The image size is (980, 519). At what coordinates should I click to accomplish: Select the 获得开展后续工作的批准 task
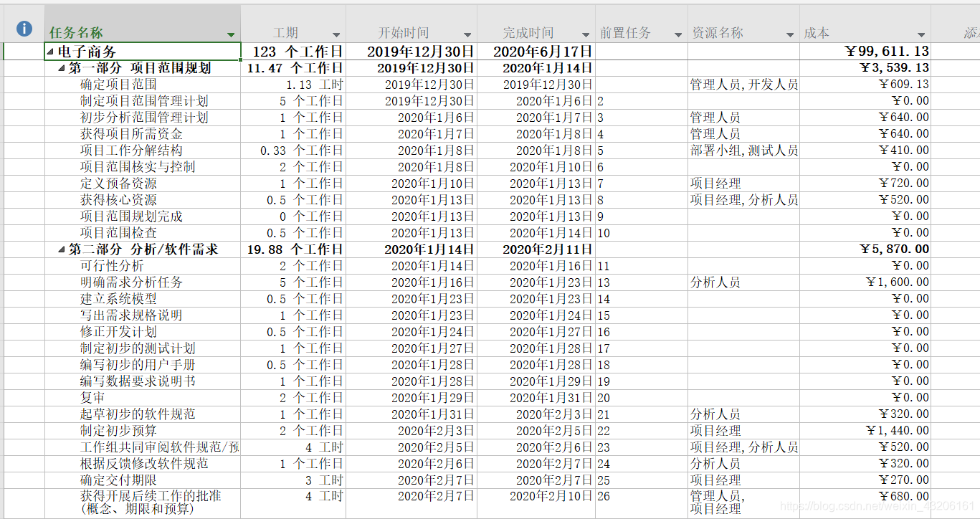pyautogui.click(x=151, y=503)
